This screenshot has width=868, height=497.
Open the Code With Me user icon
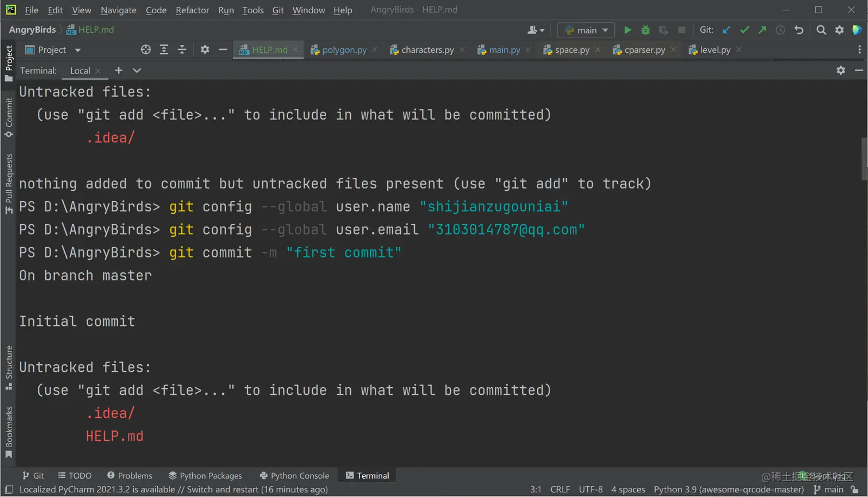click(536, 30)
